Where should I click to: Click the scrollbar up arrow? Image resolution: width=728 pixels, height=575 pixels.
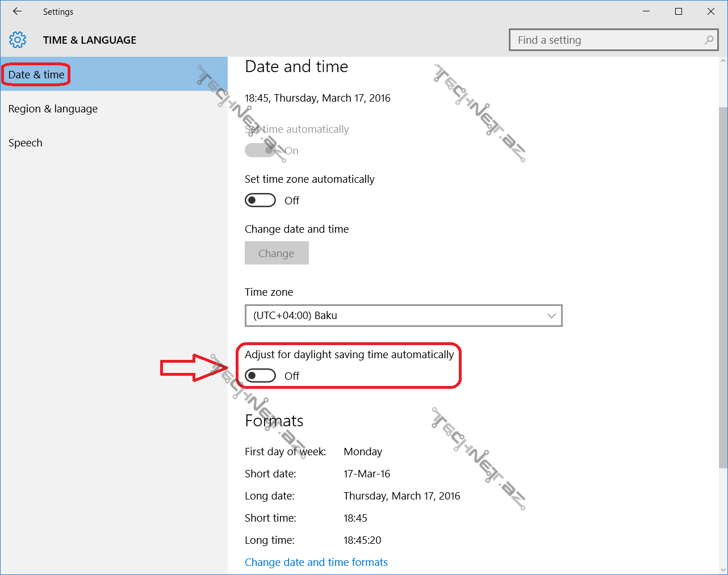tap(723, 61)
